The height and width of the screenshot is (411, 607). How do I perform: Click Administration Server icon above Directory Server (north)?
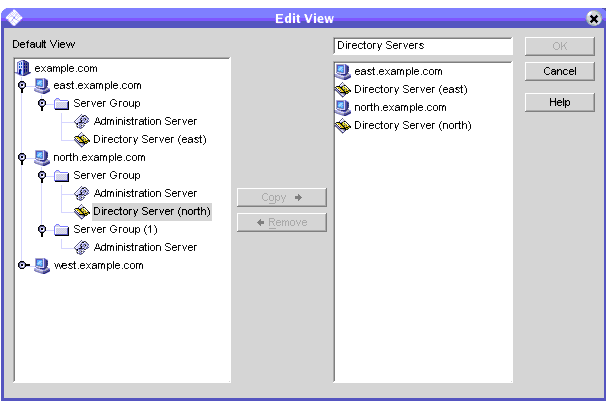82,194
